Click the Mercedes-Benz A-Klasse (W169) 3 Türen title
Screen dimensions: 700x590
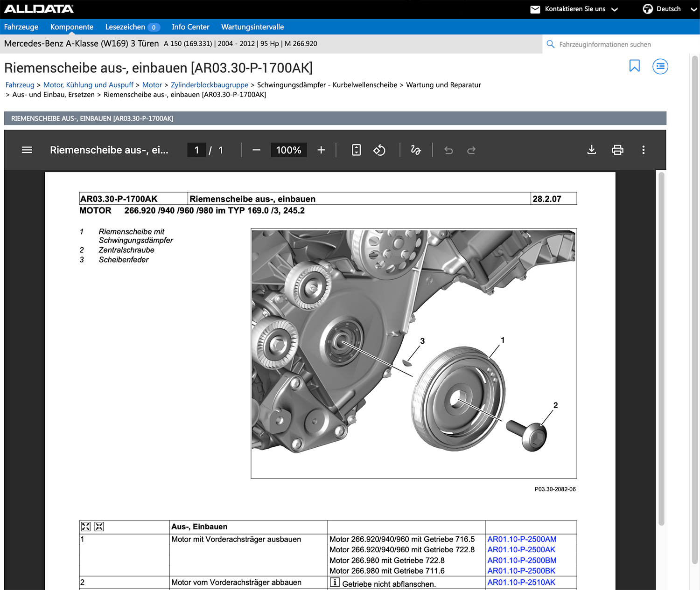pos(82,43)
